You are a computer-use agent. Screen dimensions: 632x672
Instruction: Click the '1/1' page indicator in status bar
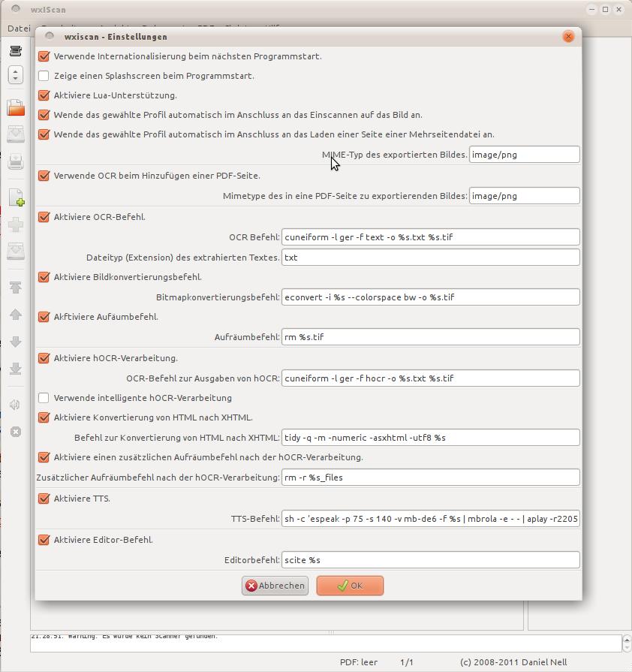pyautogui.click(x=407, y=662)
